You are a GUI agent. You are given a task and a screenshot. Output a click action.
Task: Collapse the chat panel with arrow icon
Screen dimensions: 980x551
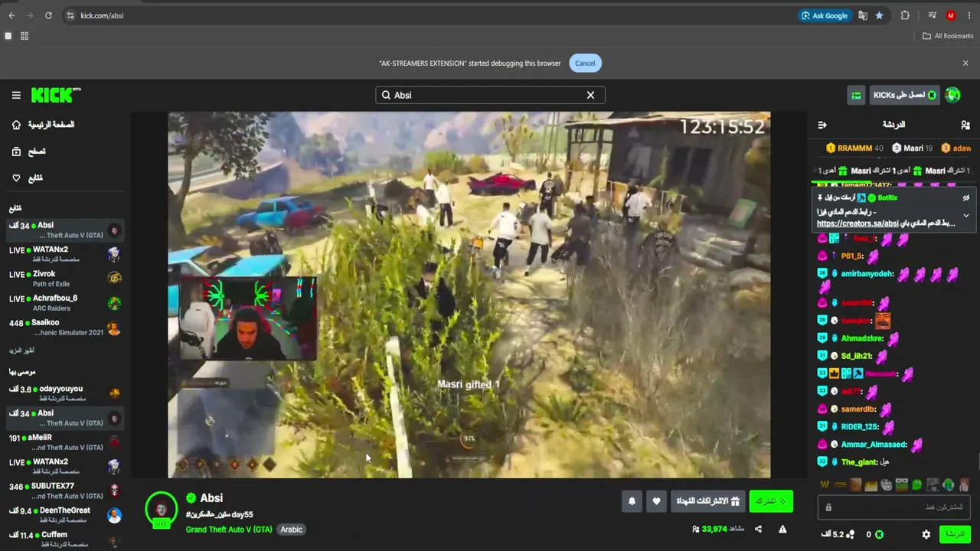822,125
